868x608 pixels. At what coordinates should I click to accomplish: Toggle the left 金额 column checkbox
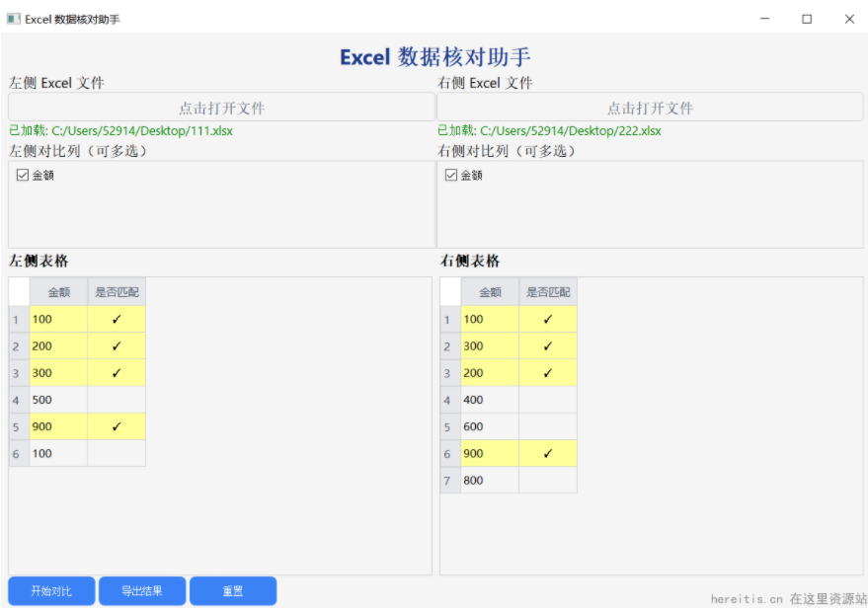[23, 176]
